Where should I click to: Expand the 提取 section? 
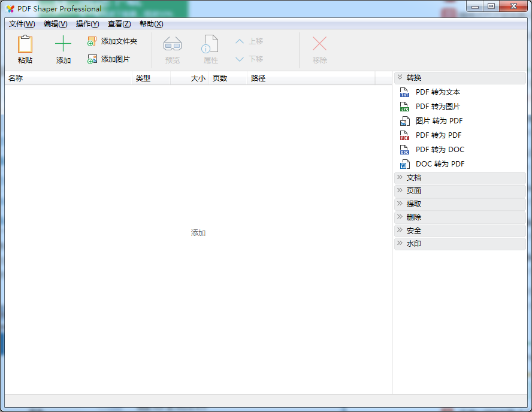(x=460, y=204)
